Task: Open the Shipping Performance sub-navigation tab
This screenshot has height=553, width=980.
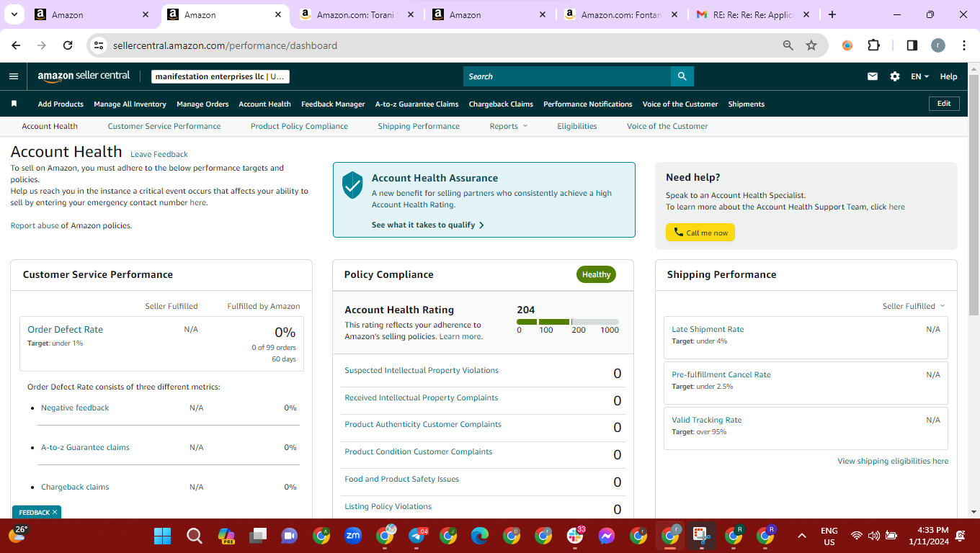Action: [419, 126]
